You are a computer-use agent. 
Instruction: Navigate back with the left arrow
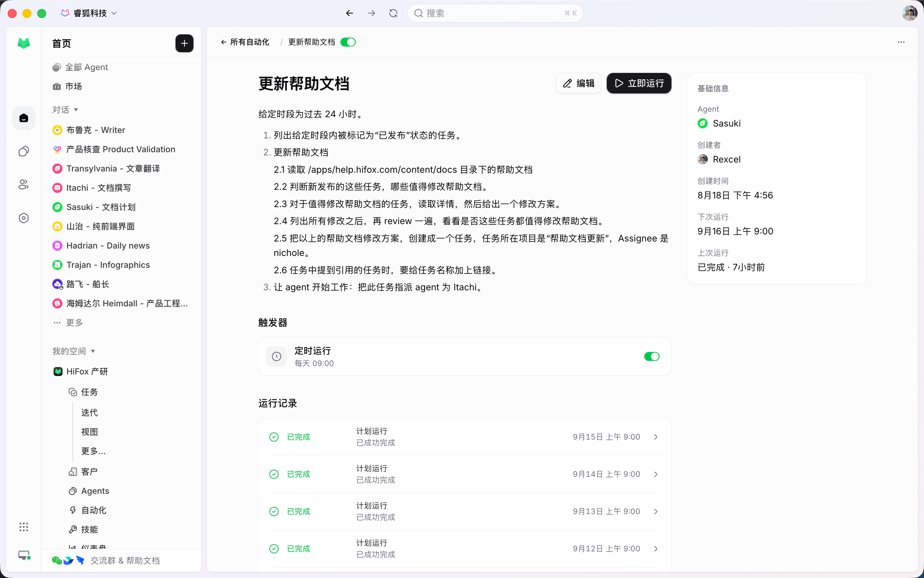[x=349, y=13]
